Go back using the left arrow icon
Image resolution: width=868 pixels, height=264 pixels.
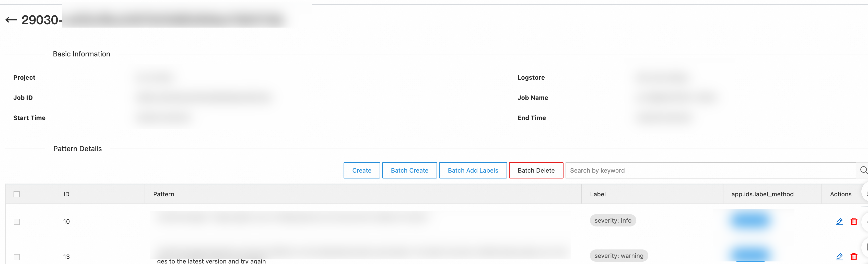(x=11, y=20)
